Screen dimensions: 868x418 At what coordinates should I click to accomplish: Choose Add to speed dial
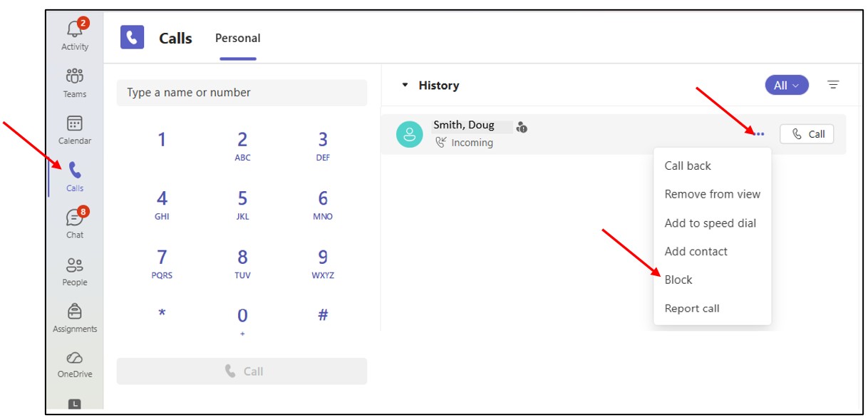(712, 223)
